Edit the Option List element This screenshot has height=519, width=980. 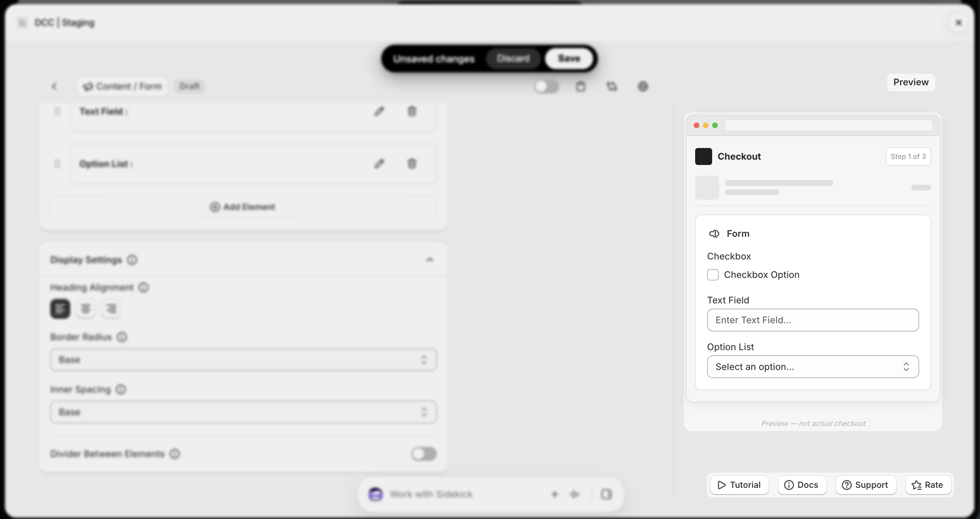pyautogui.click(x=379, y=164)
